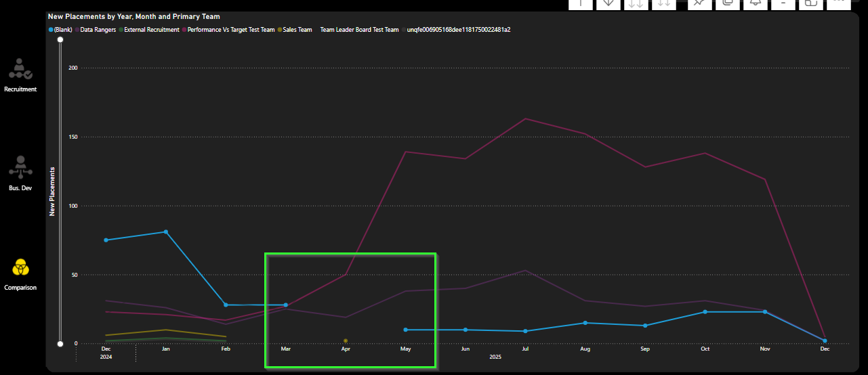Click the (Blank) data point for Jan
Viewport: 868px width, 375px height.
pos(166,232)
